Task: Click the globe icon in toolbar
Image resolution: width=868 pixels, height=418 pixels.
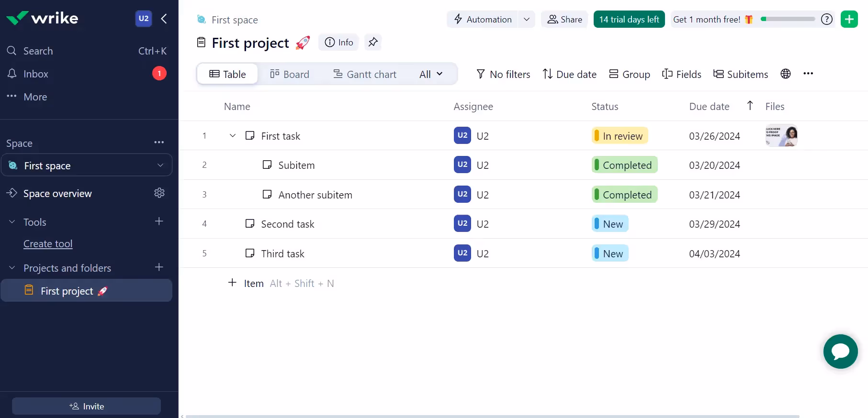Action: pyautogui.click(x=785, y=74)
